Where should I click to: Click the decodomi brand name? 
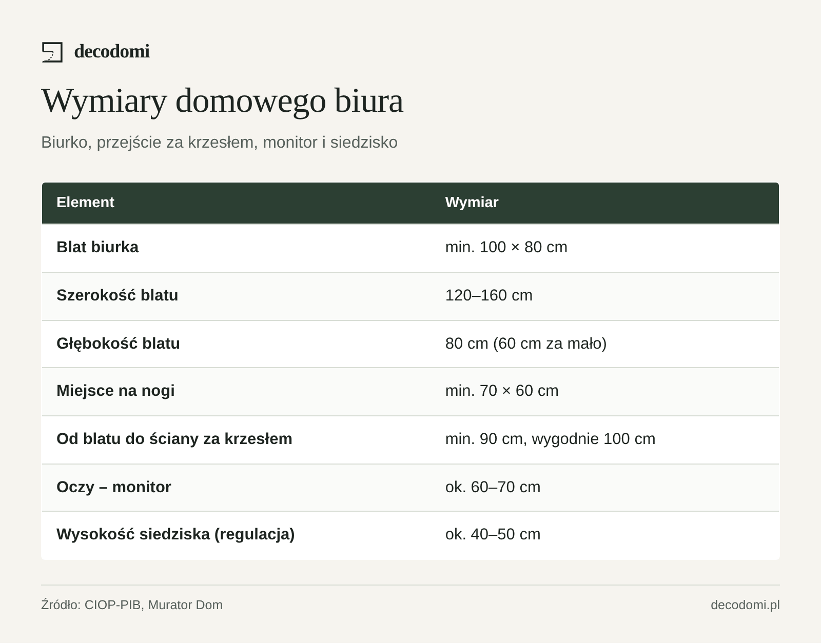112,52
